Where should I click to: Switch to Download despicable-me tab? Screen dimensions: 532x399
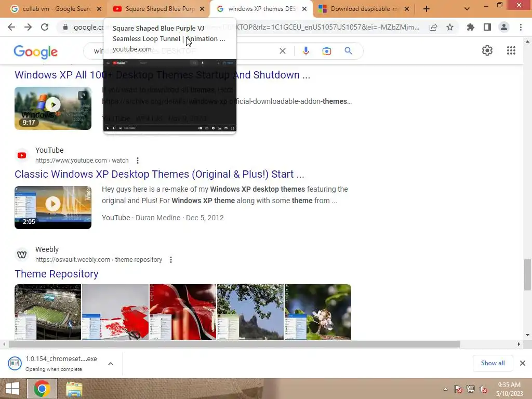coord(364,9)
